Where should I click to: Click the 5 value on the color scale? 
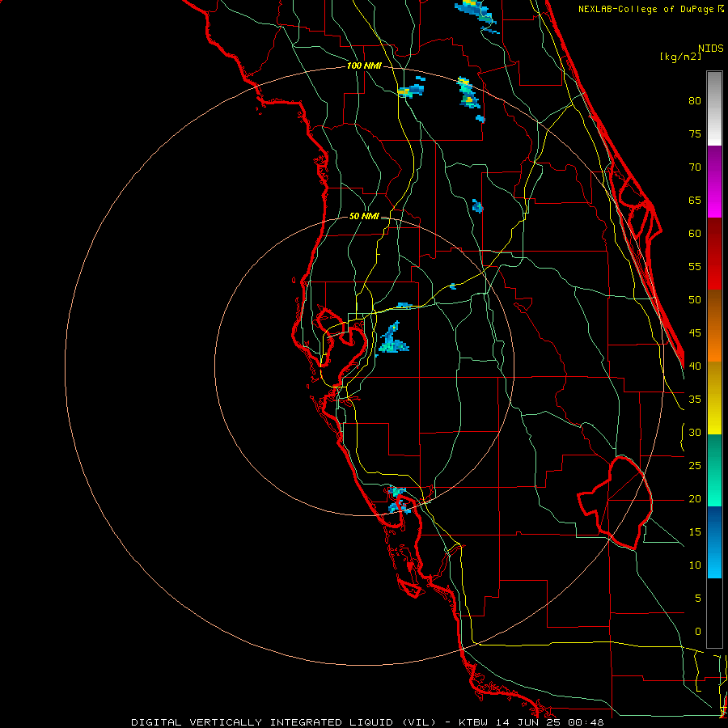pos(698,599)
